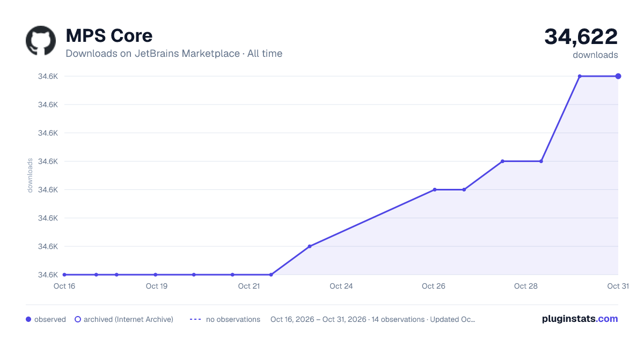Viewport: 644px width, 338px height.
Task: Click the filled dot beside 'observed' legend
Action: (28, 319)
